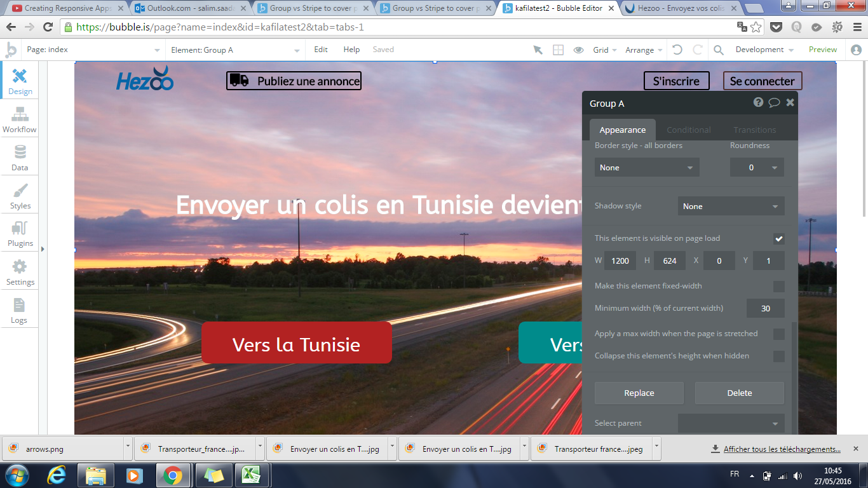868x488 pixels.
Task: Click the search magnifier icon
Action: (x=719, y=50)
